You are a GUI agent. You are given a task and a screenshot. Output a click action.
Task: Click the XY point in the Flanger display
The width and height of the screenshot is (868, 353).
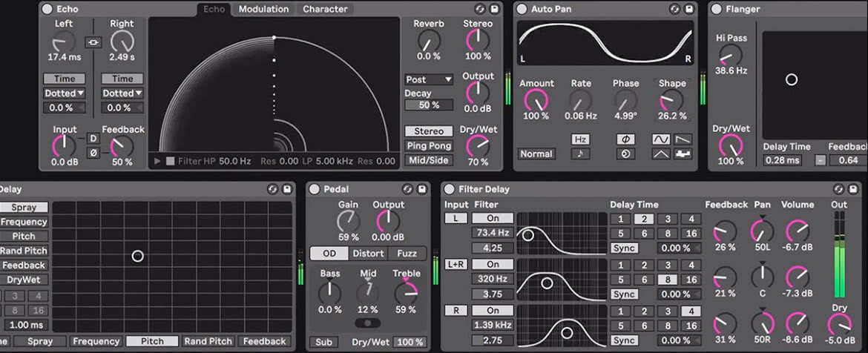[792, 79]
